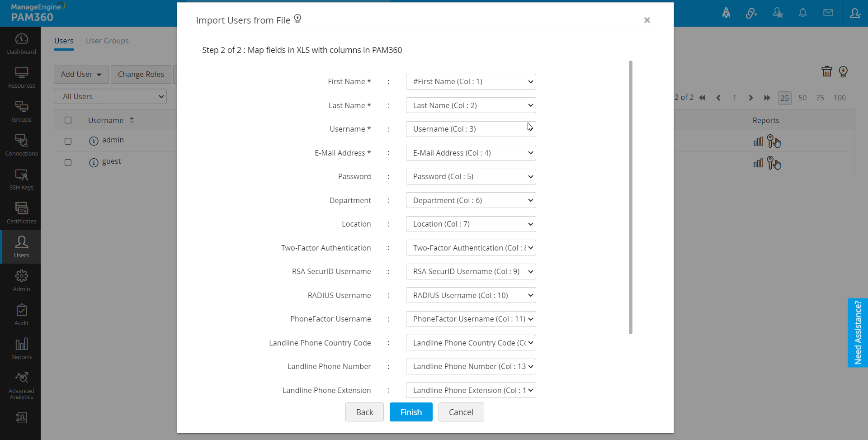
Task: Click the help lightbulb beside dialog title
Action: 297,19
